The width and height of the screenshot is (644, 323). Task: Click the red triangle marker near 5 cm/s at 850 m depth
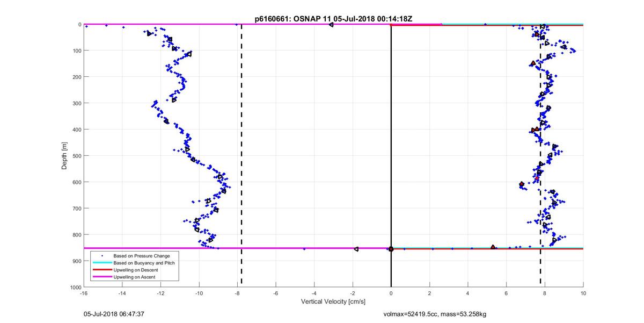pyautogui.click(x=493, y=247)
